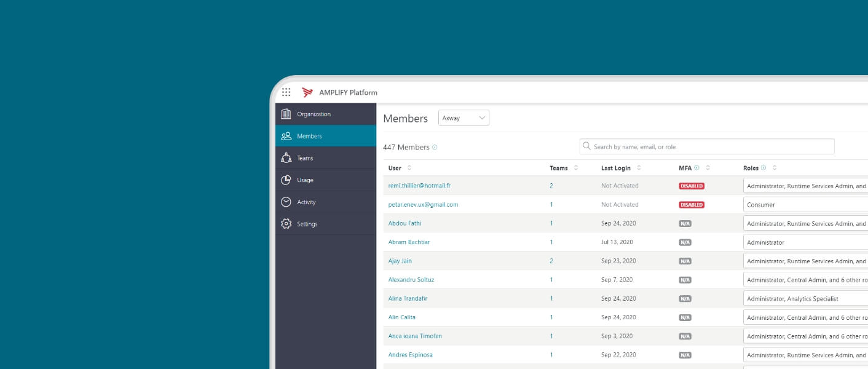Open Alina Trandafir's roles dropdown
868x369 pixels.
pos(805,299)
